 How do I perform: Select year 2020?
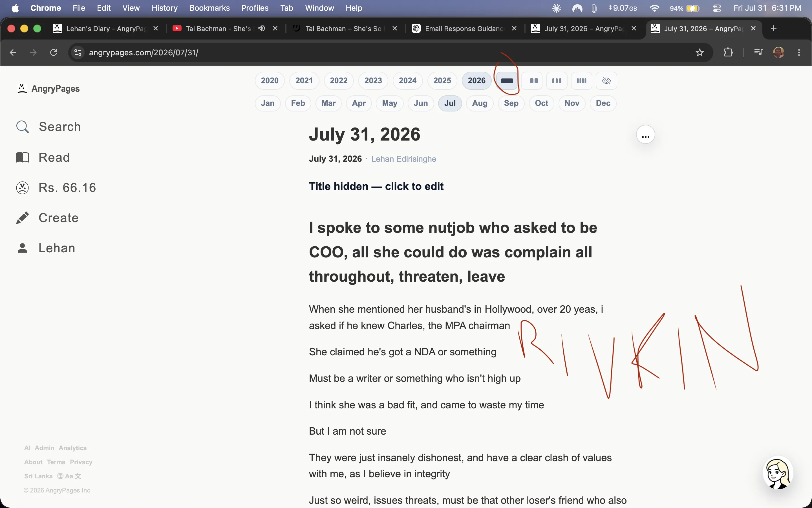pos(270,81)
